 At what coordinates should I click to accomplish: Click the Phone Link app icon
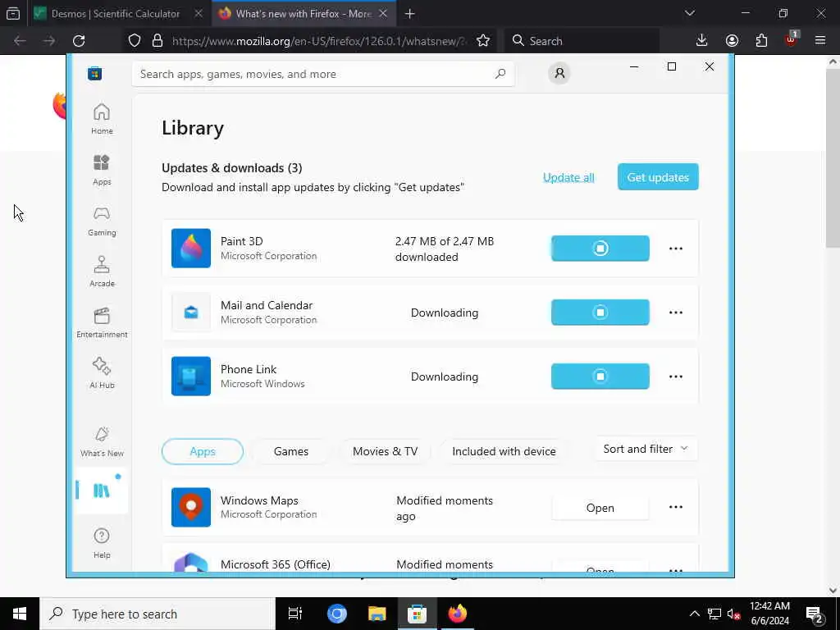pos(191,376)
